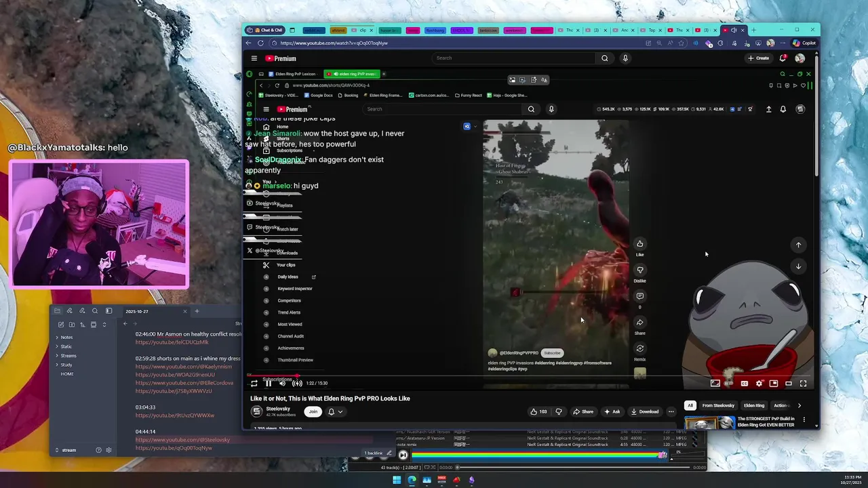Open a new browser tab
The height and width of the screenshot is (488, 868).
(753, 30)
